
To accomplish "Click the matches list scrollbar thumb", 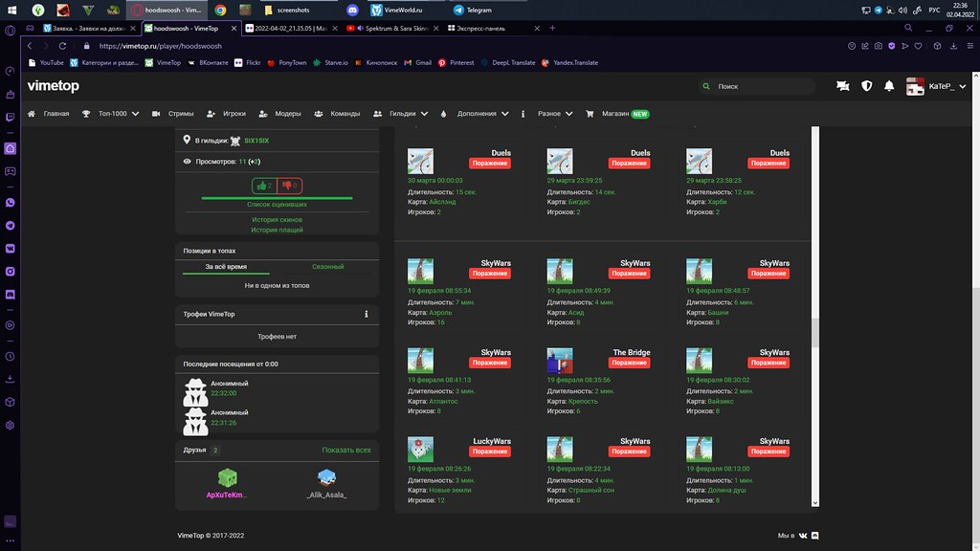I will pyautogui.click(x=814, y=332).
